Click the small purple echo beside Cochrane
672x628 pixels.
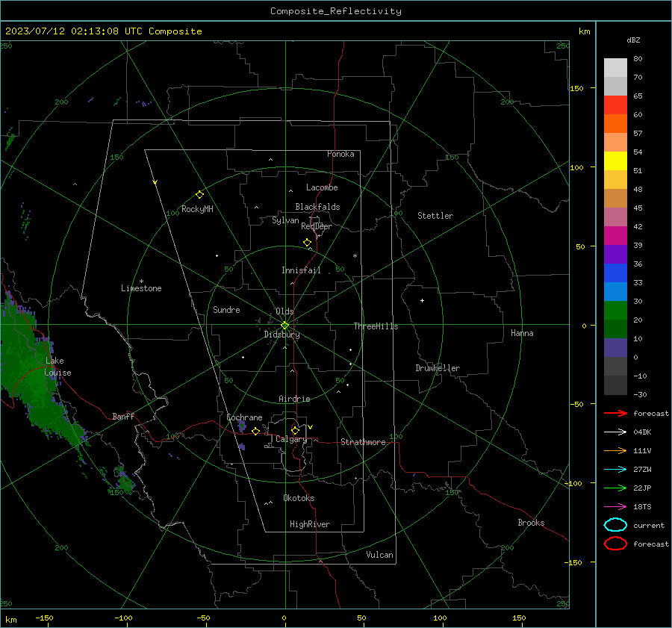point(242,426)
